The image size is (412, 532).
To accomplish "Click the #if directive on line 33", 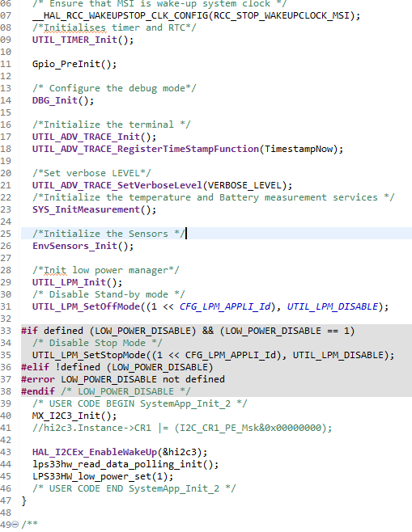I will (x=30, y=331).
